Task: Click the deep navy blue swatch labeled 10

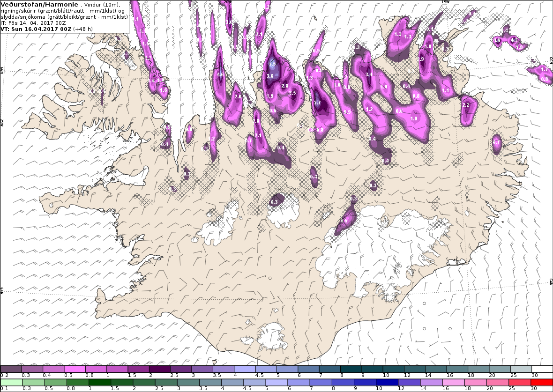Action: coord(387,383)
